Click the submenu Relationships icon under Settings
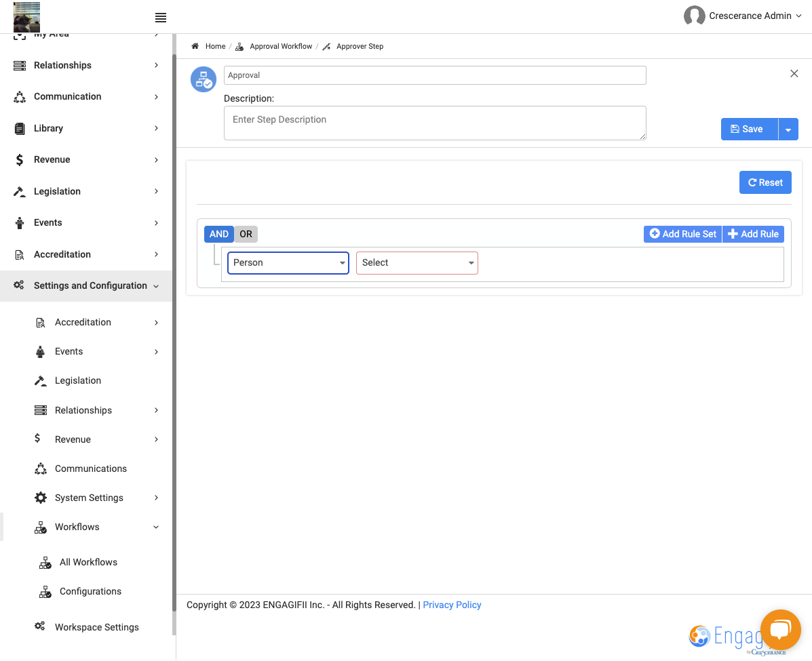 (41, 411)
